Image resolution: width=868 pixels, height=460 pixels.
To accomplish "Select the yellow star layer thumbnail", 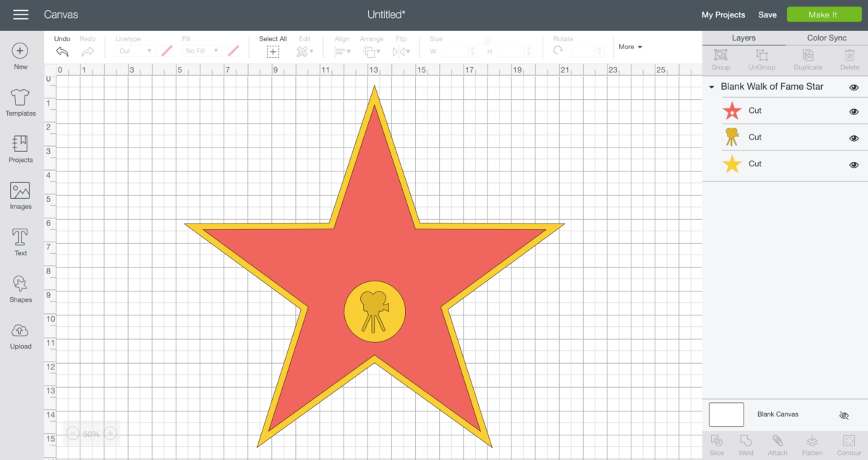I will tap(732, 164).
